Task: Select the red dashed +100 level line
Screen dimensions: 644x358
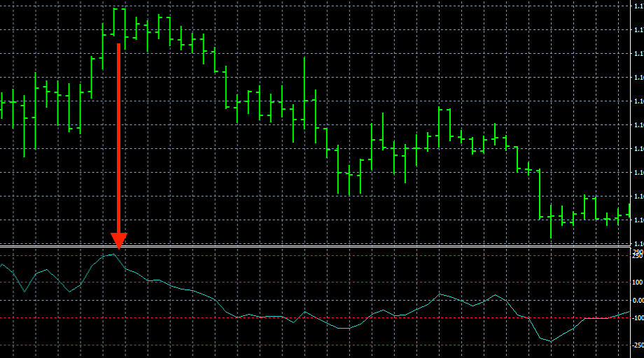Action: point(314,282)
